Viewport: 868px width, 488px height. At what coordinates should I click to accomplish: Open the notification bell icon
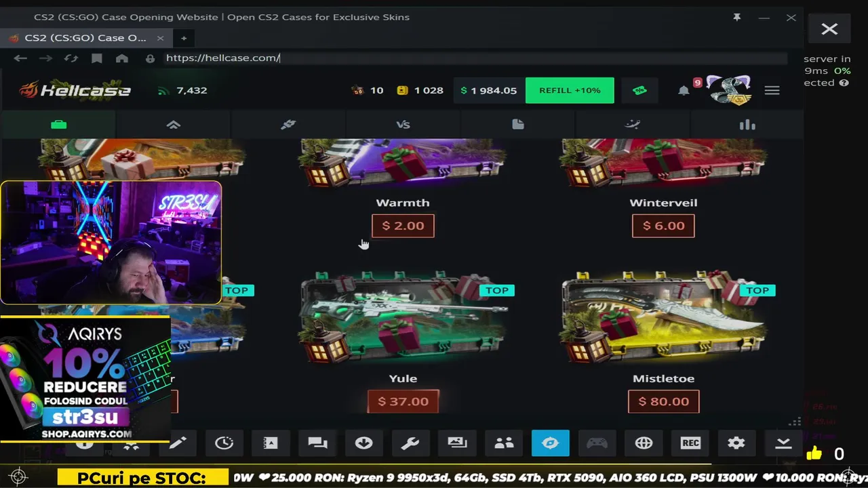[x=684, y=90]
